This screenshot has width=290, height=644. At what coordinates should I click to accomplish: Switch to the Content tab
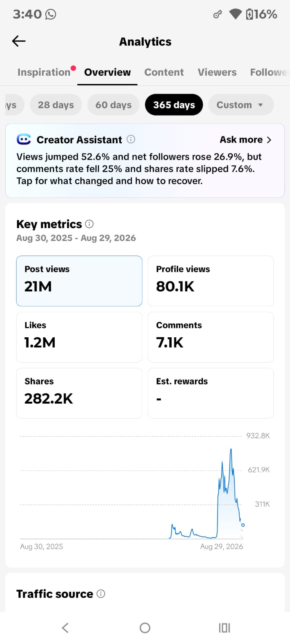point(164,72)
